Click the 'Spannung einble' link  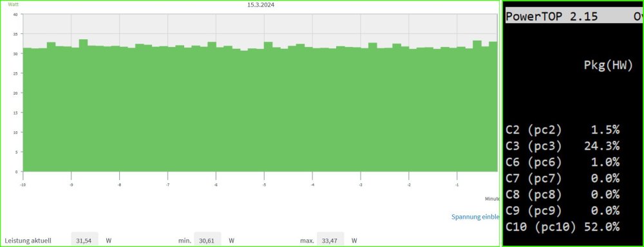point(475,217)
